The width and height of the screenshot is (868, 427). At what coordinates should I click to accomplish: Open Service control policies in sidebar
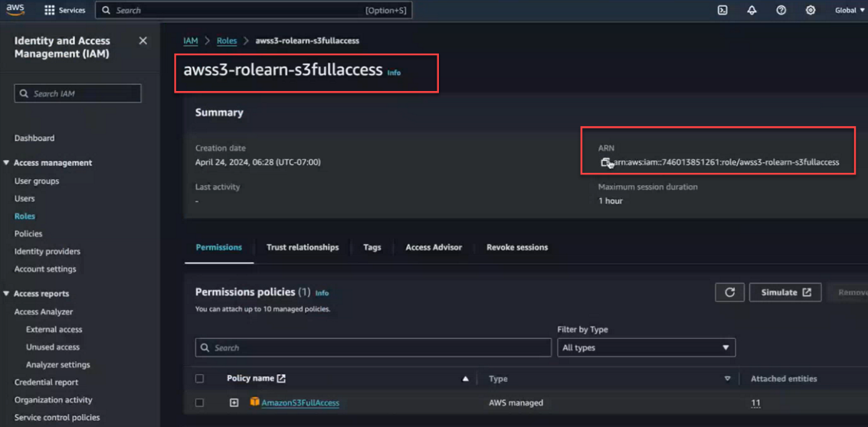click(57, 418)
